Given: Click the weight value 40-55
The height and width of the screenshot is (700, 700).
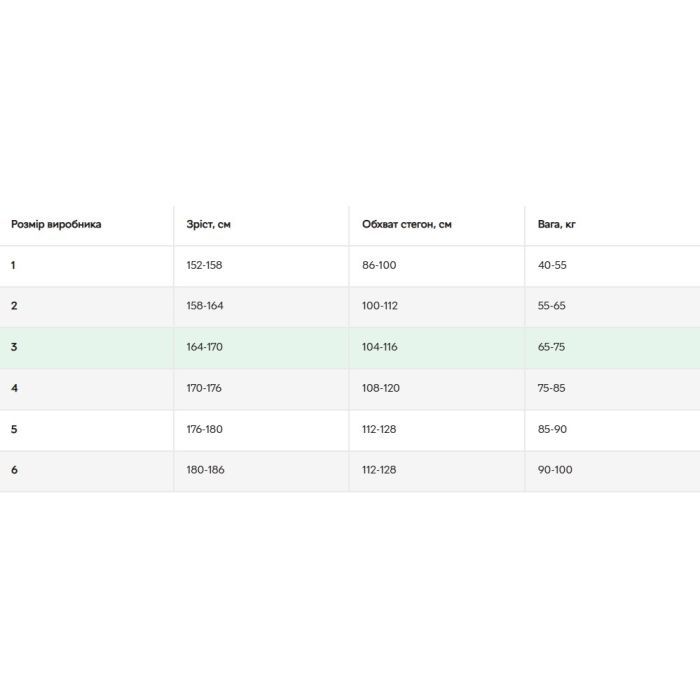Looking at the screenshot, I should click(x=553, y=266).
